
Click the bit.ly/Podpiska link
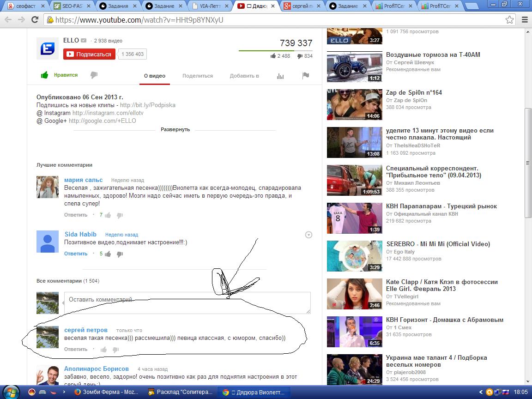(x=148, y=105)
